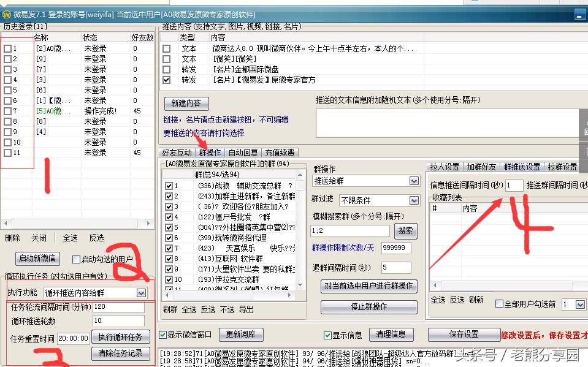Click the 新建内容 button
Image resolution: width=588 pixels, height=367 pixels.
[186, 104]
